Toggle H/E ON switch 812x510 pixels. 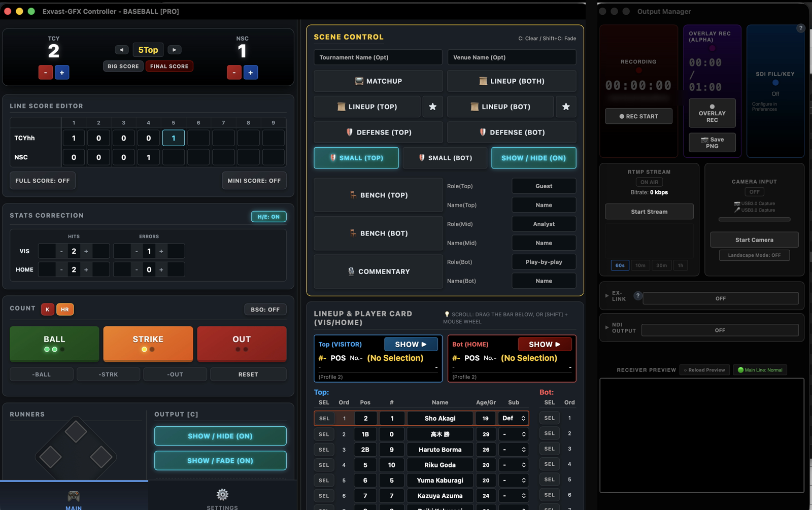tap(268, 217)
